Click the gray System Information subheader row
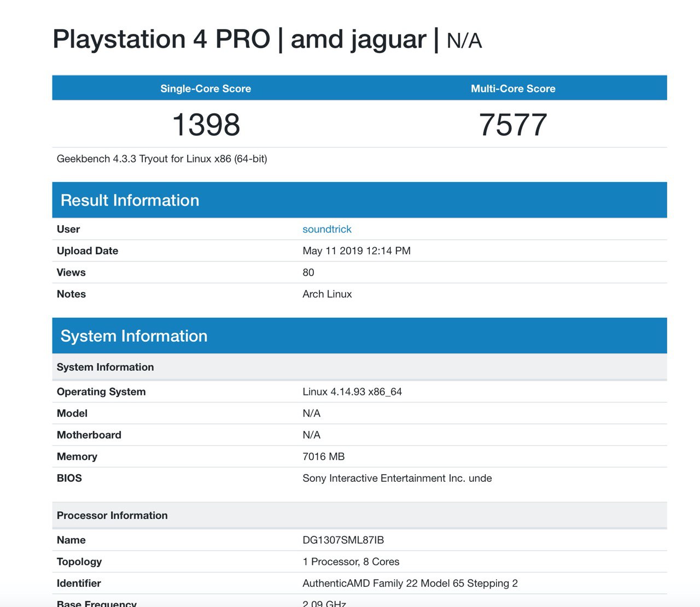 pyautogui.click(x=359, y=367)
